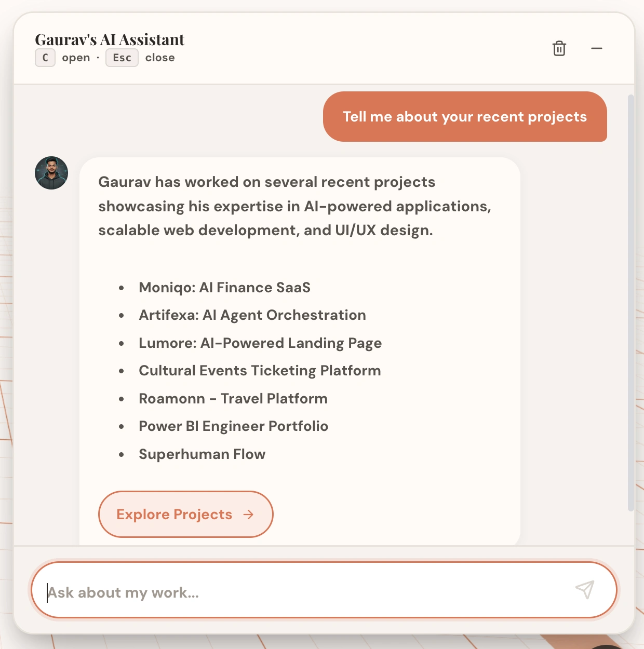Select the Power BI Engineer Portfolio item
Viewport: 644px width, 649px height.
pyautogui.click(x=233, y=426)
